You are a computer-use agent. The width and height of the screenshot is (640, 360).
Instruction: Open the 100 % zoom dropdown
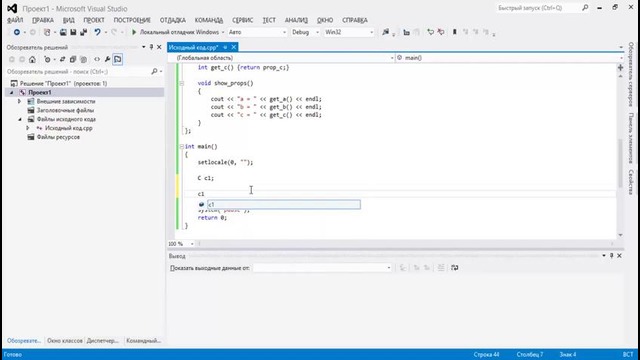192,244
